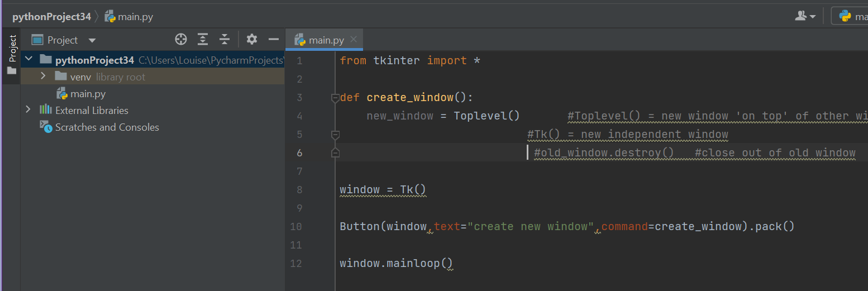This screenshot has width=868, height=291.
Task: Click 'Toplevel()' call on line 4
Action: [487, 116]
